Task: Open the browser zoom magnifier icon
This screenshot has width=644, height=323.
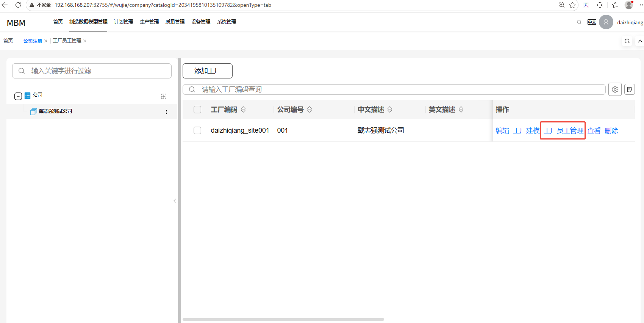Action: coord(561,5)
